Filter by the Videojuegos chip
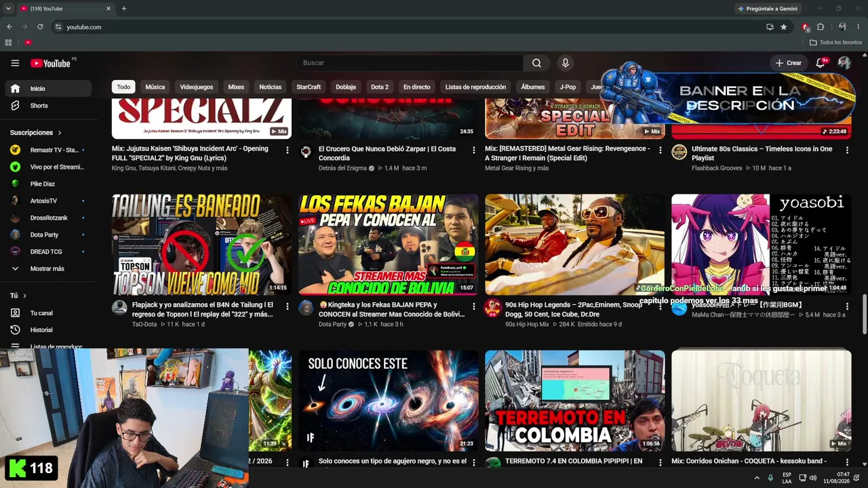 (197, 87)
